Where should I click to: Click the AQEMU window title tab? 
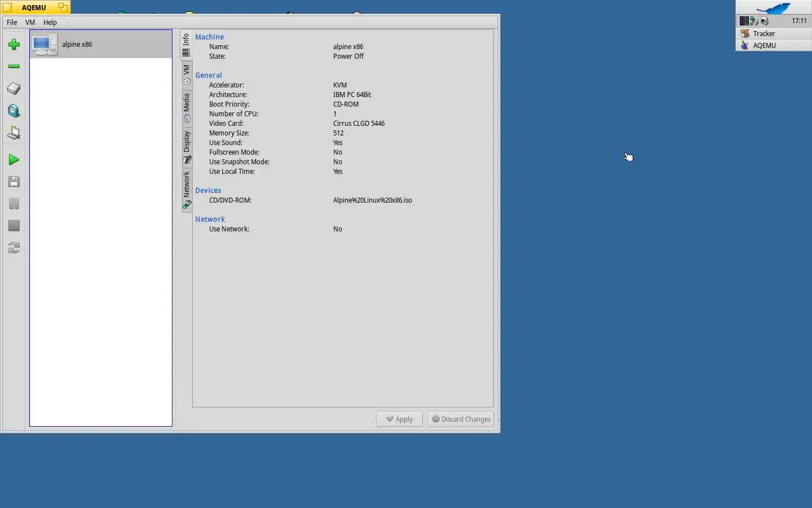pos(35,7)
